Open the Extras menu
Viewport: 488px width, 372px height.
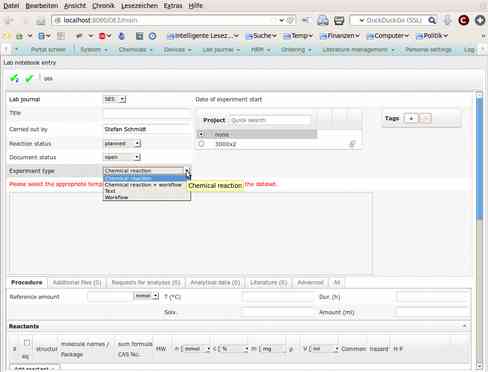[173, 6]
